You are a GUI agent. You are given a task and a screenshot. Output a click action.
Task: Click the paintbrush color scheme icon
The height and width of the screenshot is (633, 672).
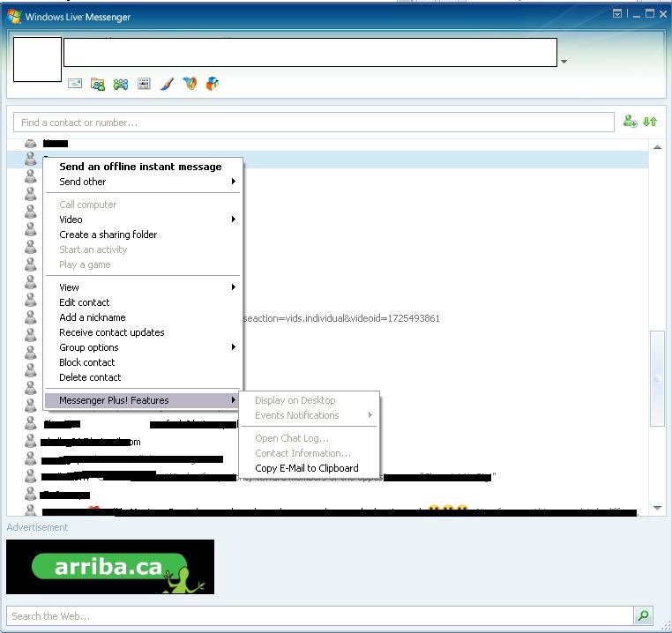pyautogui.click(x=167, y=84)
